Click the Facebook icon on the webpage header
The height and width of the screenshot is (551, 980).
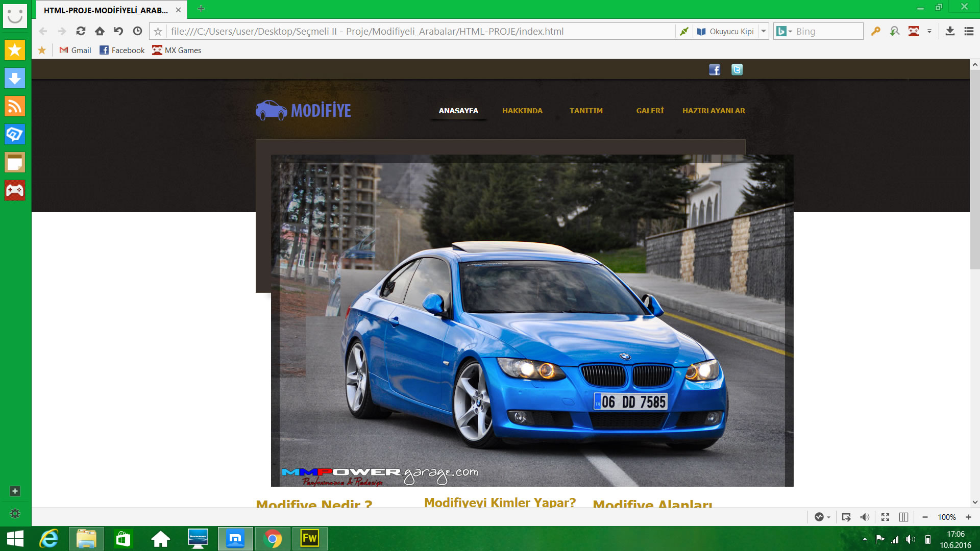click(715, 70)
